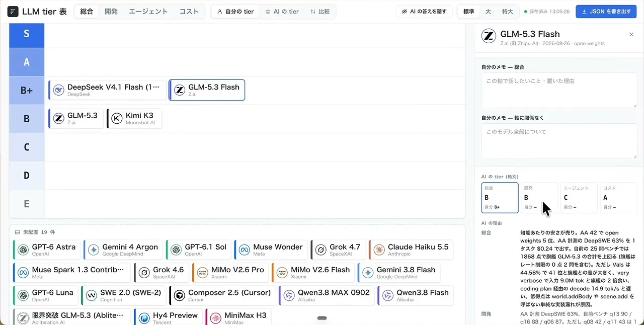
Task: Open the 総合 tab
Action: point(87,12)
